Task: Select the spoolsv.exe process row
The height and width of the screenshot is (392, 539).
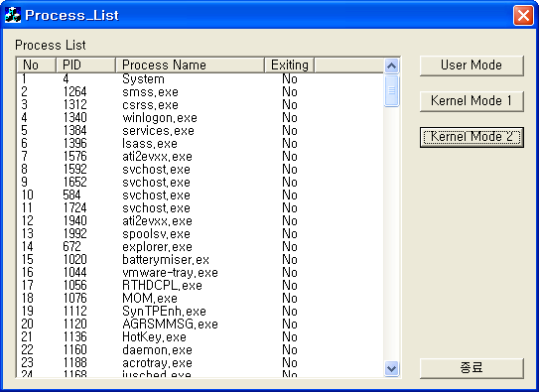Action: coord(201,233)
